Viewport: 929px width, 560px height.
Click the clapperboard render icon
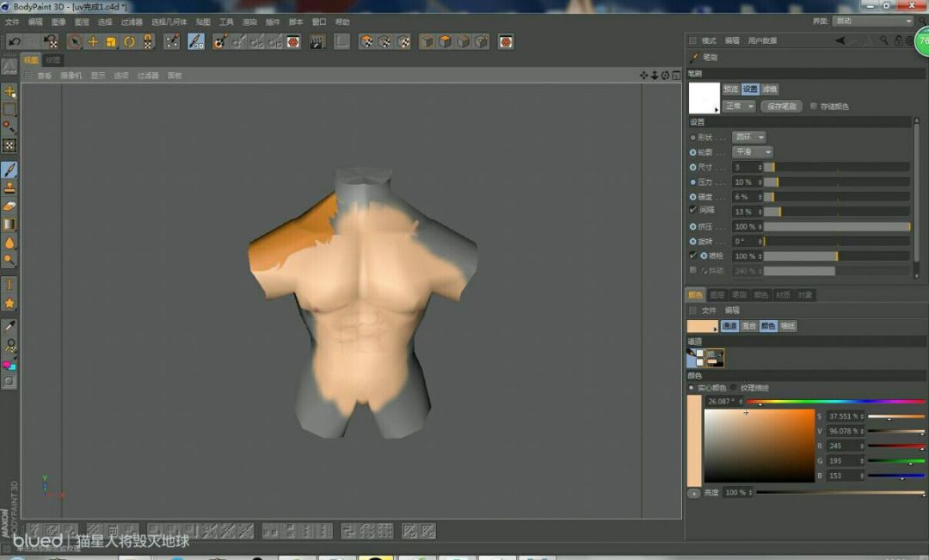[317, 41]
